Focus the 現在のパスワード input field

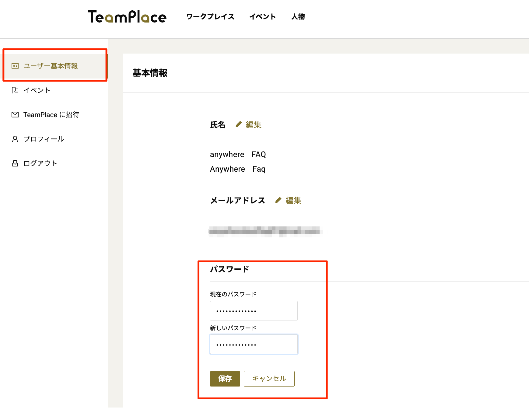254,311
